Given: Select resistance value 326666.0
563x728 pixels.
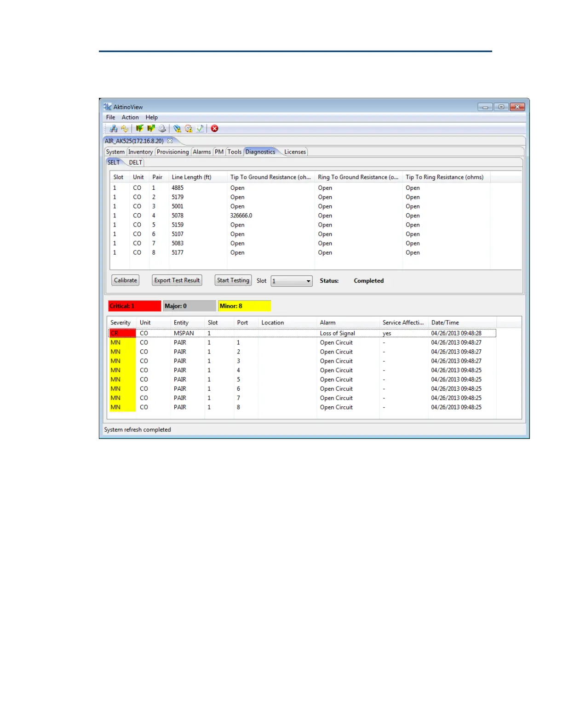Looking at the screenshot, I should (241, 216).
